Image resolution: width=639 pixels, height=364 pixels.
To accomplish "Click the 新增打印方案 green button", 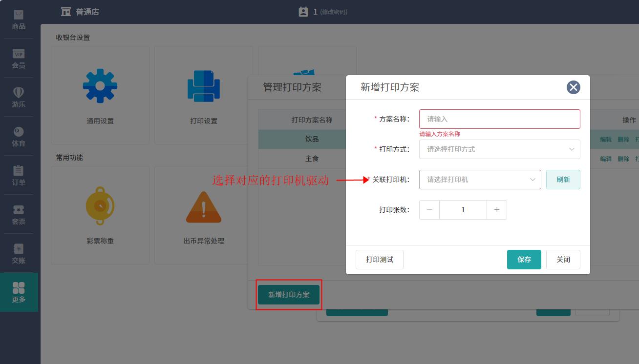I will (289, 295).
